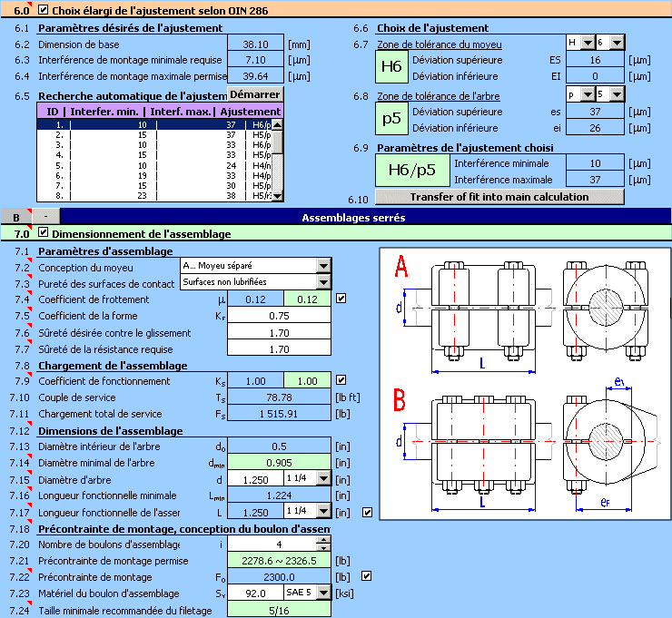This screenshot has height=618, width=672.
Task: Click the bolt material strength field 92.0
Action: pyautogui.click(x=255, y=593)
